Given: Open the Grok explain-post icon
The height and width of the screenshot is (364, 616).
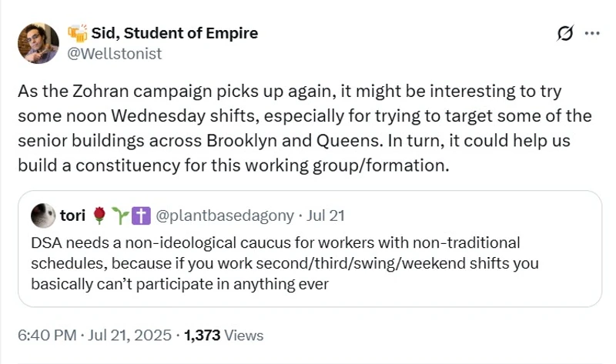Looking at the screenshot, I should 565,33.
